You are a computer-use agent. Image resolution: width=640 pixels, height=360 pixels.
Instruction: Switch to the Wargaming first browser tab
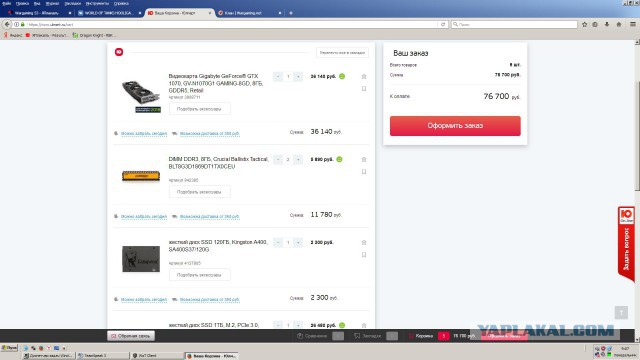click(x=40, y=13)
